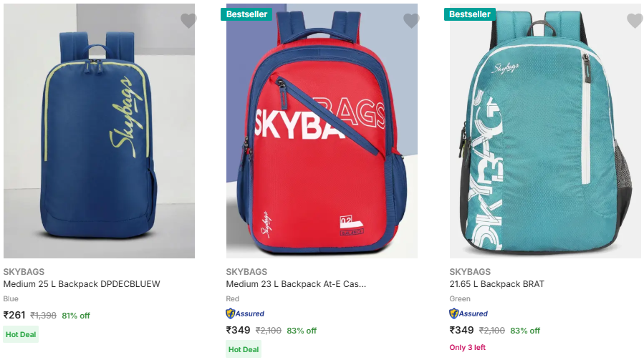Toggle wishlist heart on red At-E backpack
Viewport: 644px width, 360px height.
[411, 21]
